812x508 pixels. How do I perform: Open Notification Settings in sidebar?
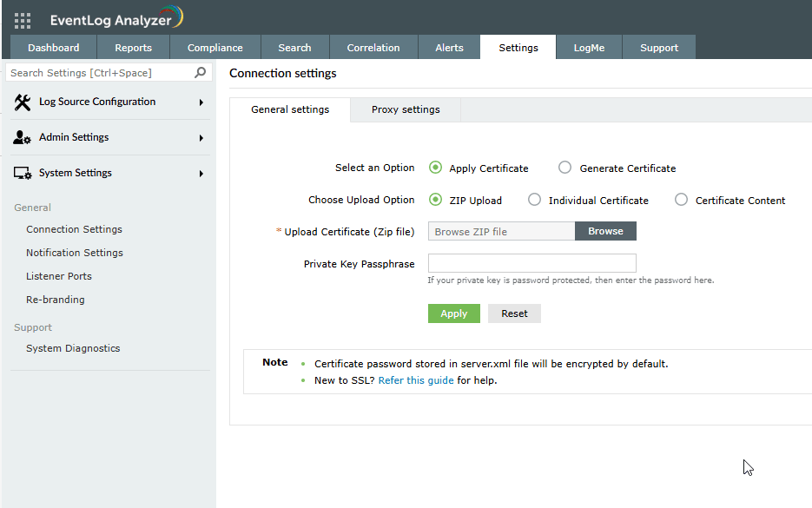pyautogui.click(x=75, y=253)
